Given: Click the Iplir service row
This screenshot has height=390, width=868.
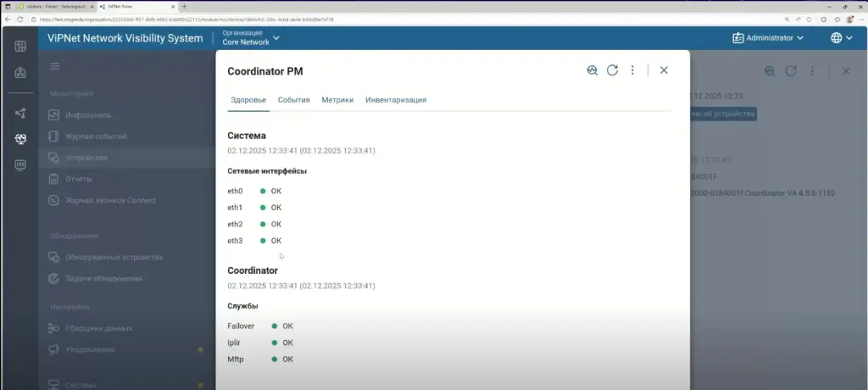Looking at the screenshot, I should [260, 343].
